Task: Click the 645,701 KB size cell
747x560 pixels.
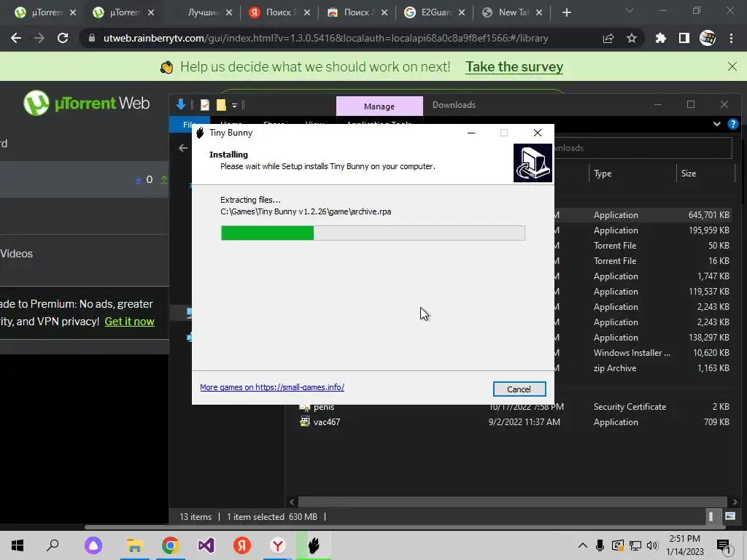Action: tap(708, 215)
